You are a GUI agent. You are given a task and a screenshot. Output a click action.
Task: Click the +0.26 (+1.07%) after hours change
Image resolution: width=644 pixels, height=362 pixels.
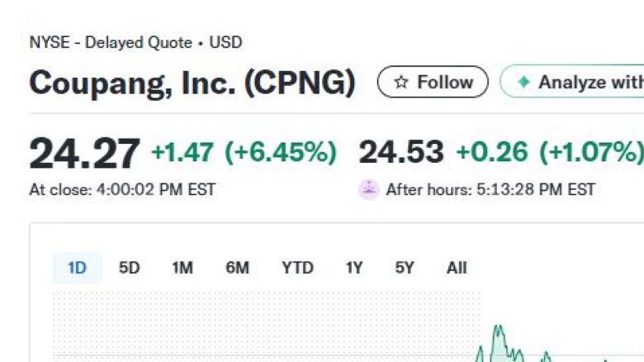(549, 152)
